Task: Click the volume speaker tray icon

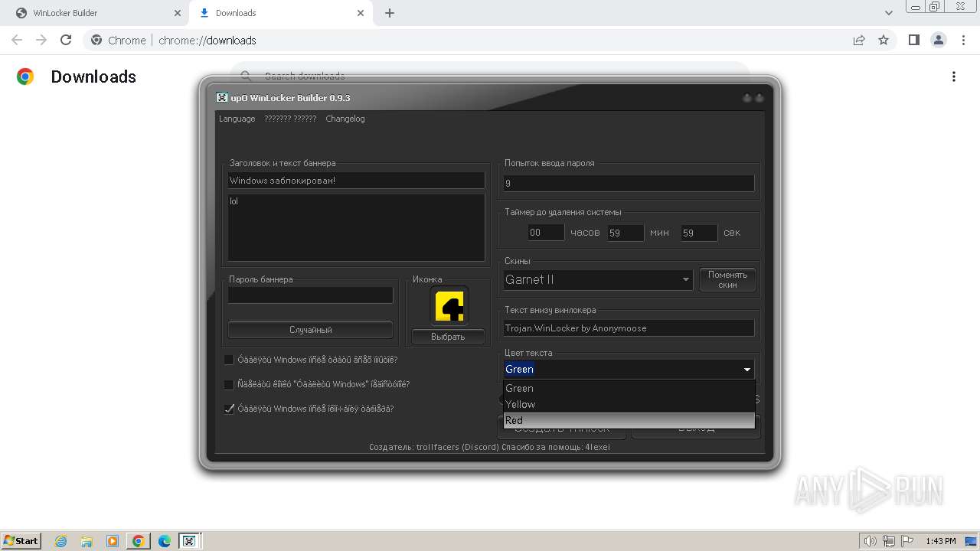Action: click(x=871, y=541)
